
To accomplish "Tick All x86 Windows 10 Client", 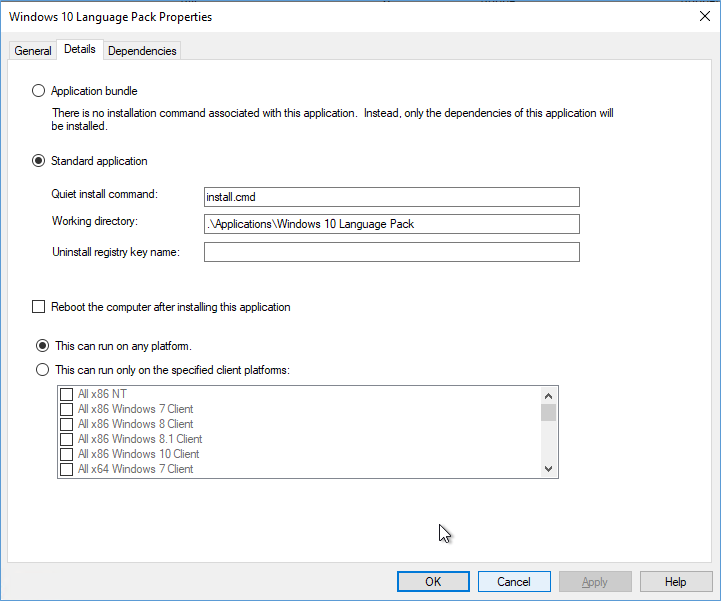I will coord(67,454).
